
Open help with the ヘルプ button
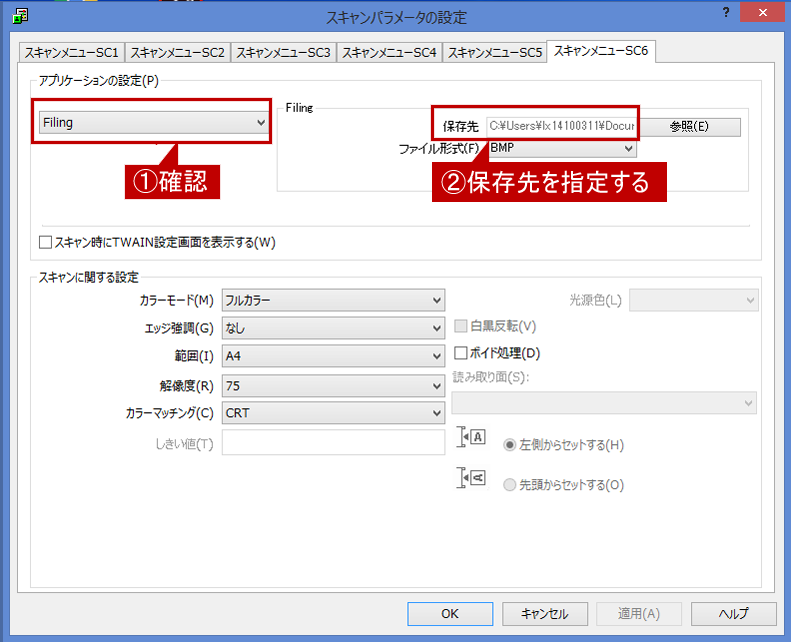[733, 614]
